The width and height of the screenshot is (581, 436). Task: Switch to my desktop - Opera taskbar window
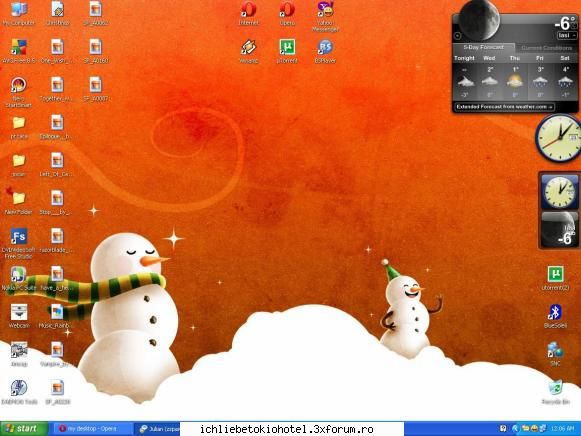tap(91, 429)
